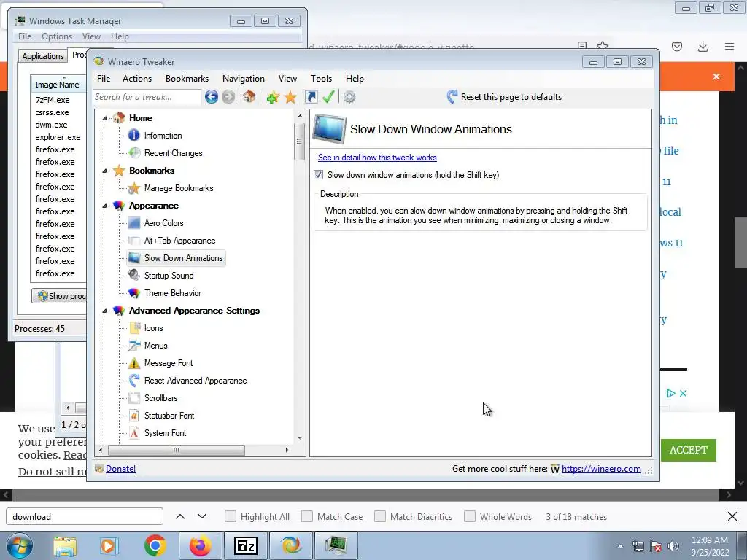Go to next find match arrow

coord(202,516)
